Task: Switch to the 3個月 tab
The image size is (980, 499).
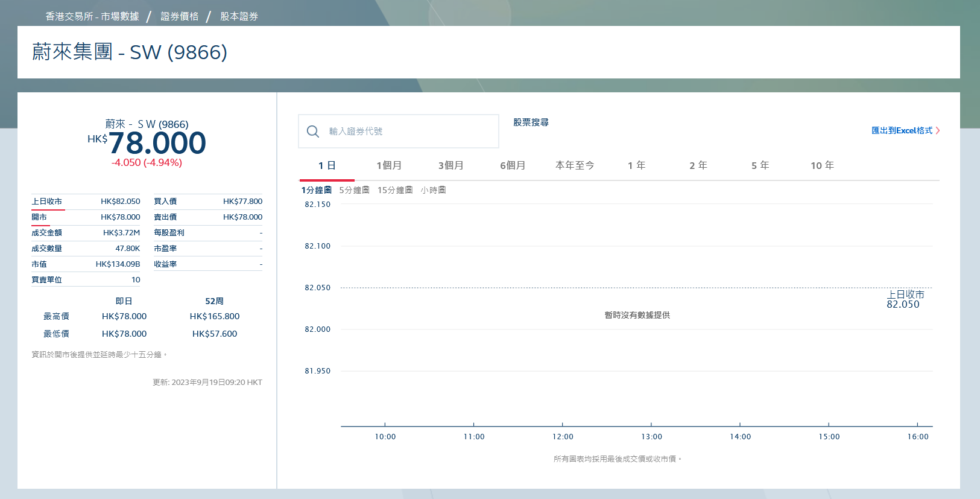Action: (x=450, y=165)
